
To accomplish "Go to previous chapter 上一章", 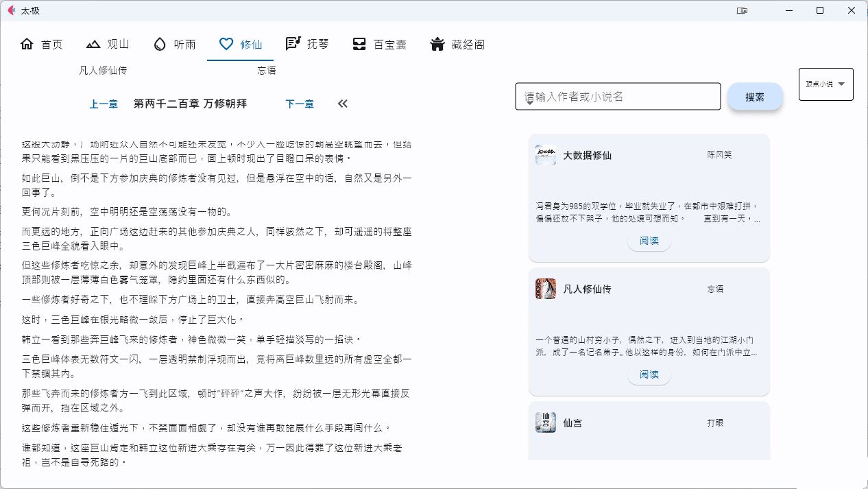I will pos(104,104).
